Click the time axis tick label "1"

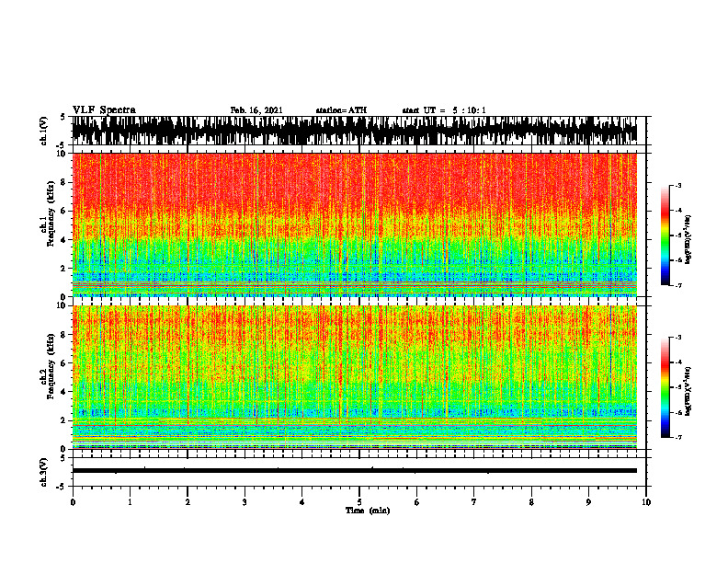click(130, 502)
